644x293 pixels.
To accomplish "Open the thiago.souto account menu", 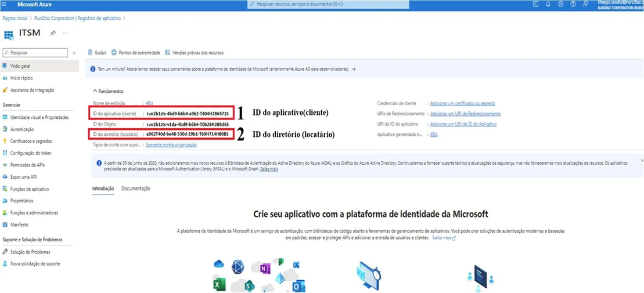I will pos(620,5).
